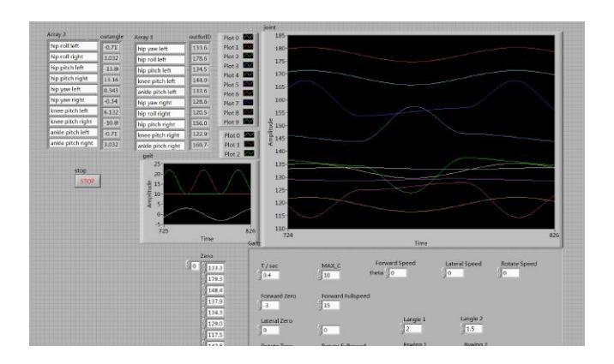Open the Plot 2 line style icon in the joint legend
The width and height of the screenshot is (614, 364).
click(x=248, y=56)
